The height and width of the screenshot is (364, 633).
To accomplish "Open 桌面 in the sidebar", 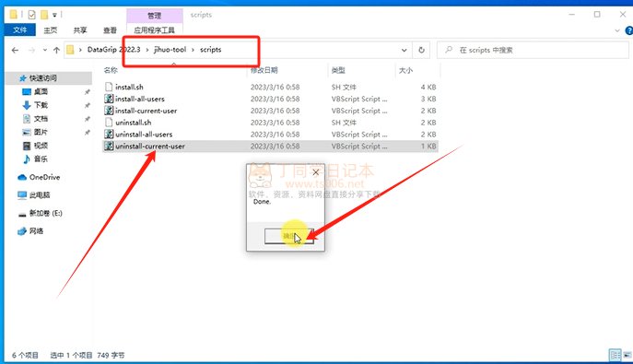I will click(41, 91).
